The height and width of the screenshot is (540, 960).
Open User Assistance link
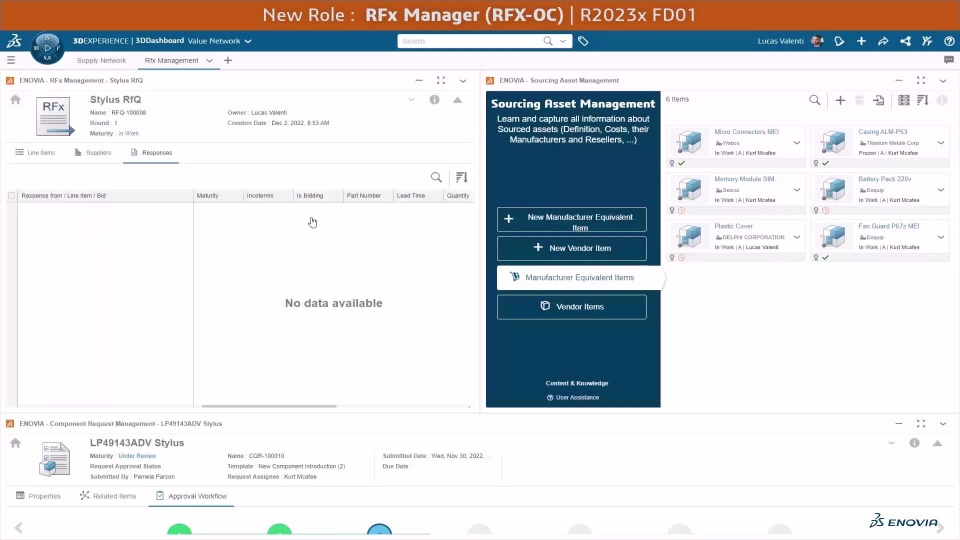(573, 397)
